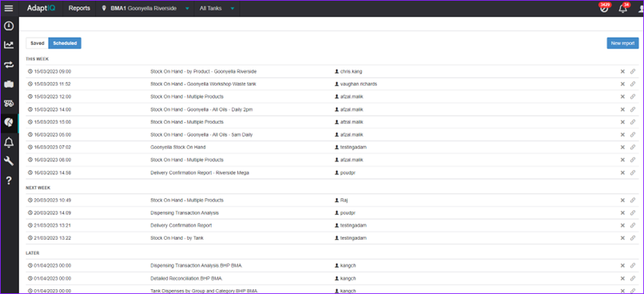The image size is (644, 294).
Task: Delete the chris.kang scheduled report
Action: pyautogui.click(x=622, y=71)
